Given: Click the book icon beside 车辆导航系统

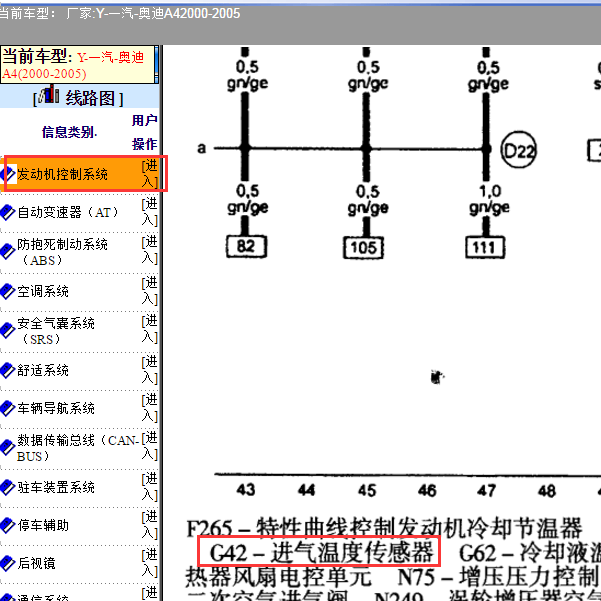Looking at the screenshot, I should pyautogui.click(x=8, y=408).
